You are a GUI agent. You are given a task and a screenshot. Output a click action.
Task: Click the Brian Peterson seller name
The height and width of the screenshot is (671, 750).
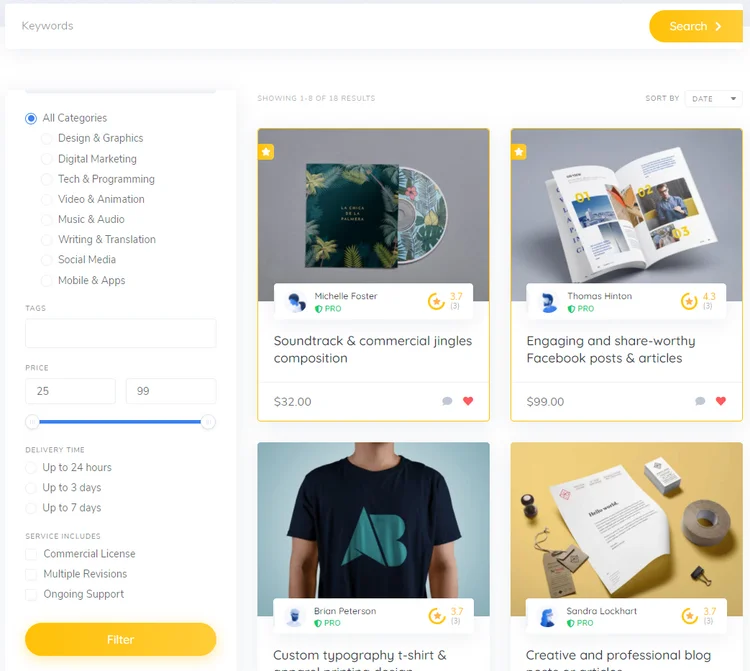tap(345, 611)
